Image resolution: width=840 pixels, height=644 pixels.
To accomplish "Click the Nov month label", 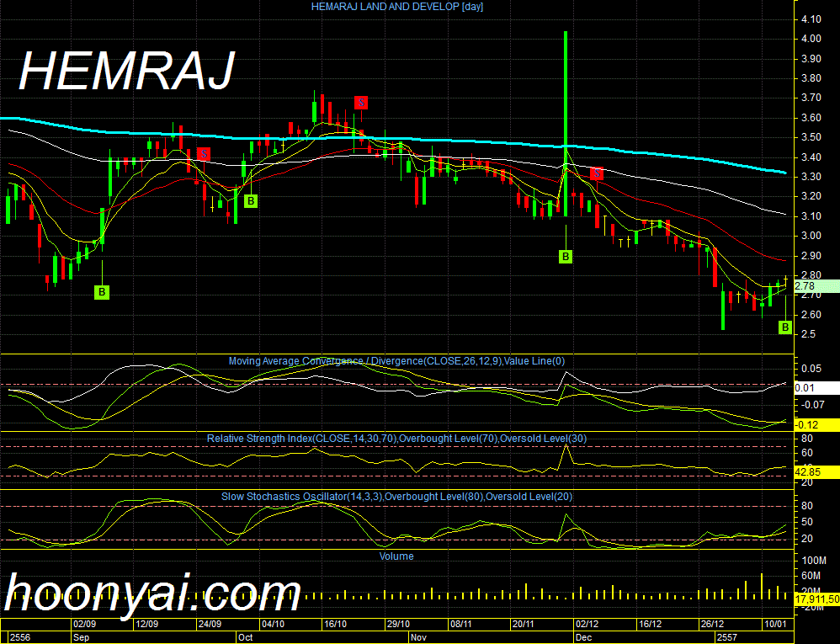I will (419, 637).
